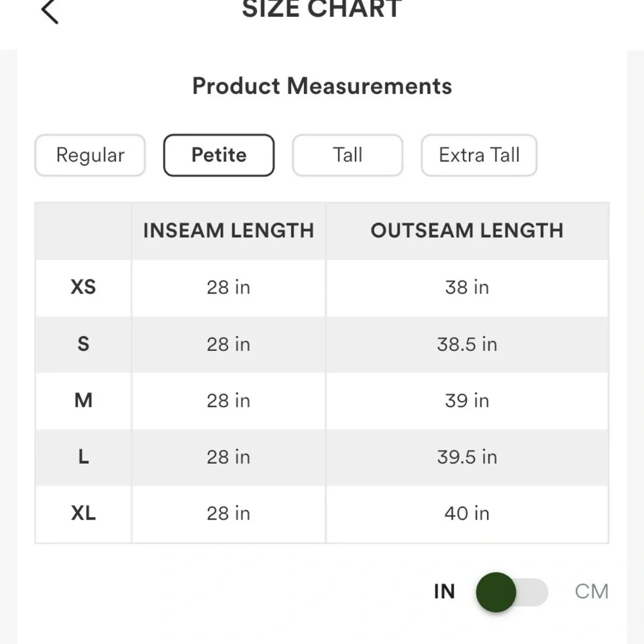Select the S size row label
This screenshot has height=644, width=644.
click(x=83, y=344)
